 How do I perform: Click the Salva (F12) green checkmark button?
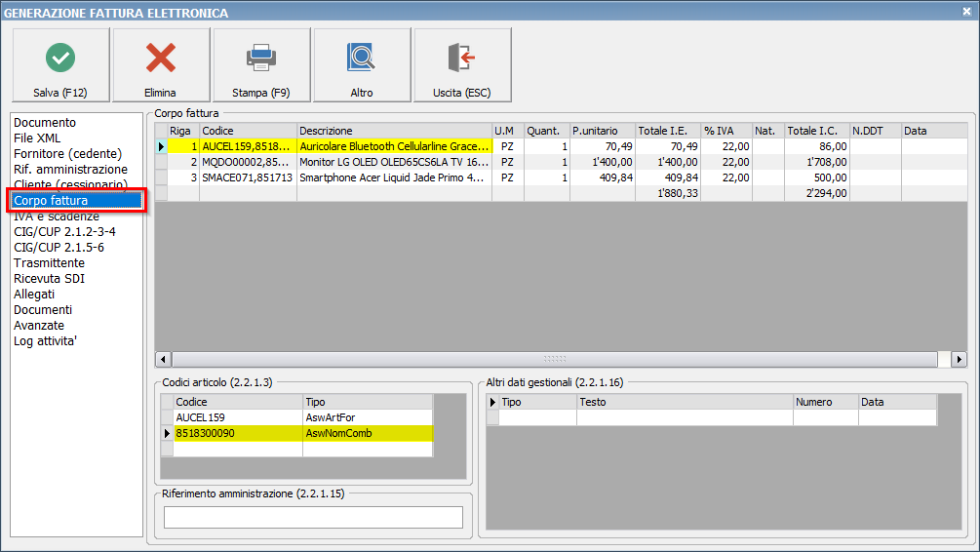60,65
